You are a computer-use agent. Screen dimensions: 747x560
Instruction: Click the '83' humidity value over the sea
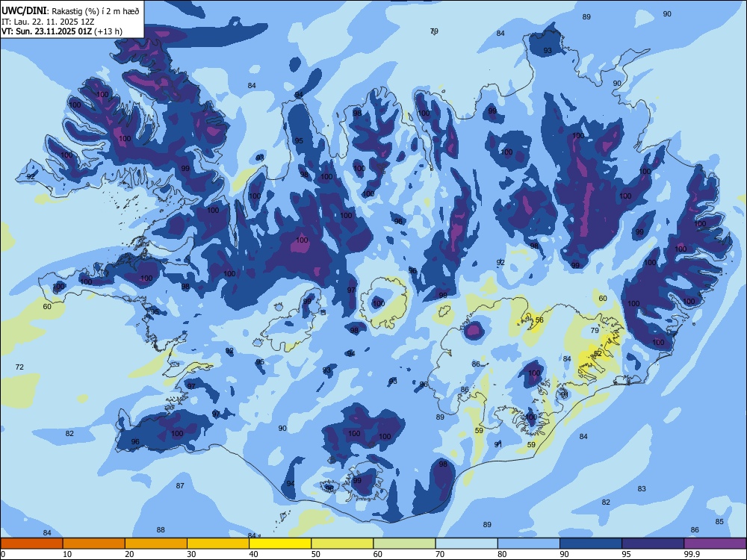(x=642, y=489)
